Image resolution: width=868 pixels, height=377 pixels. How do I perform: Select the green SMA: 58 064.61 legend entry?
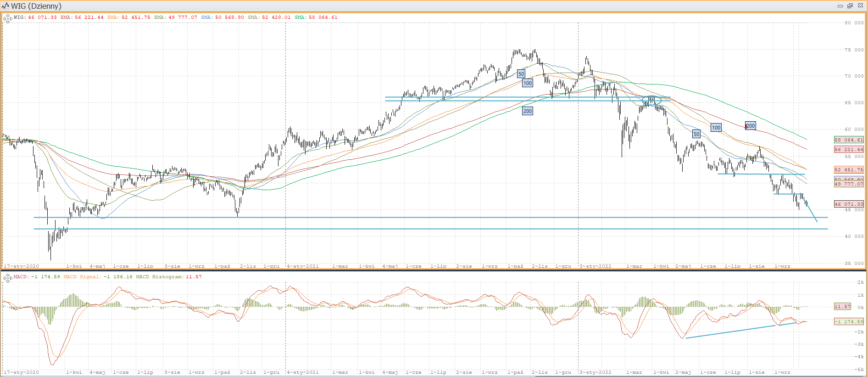tap(316, 17)
